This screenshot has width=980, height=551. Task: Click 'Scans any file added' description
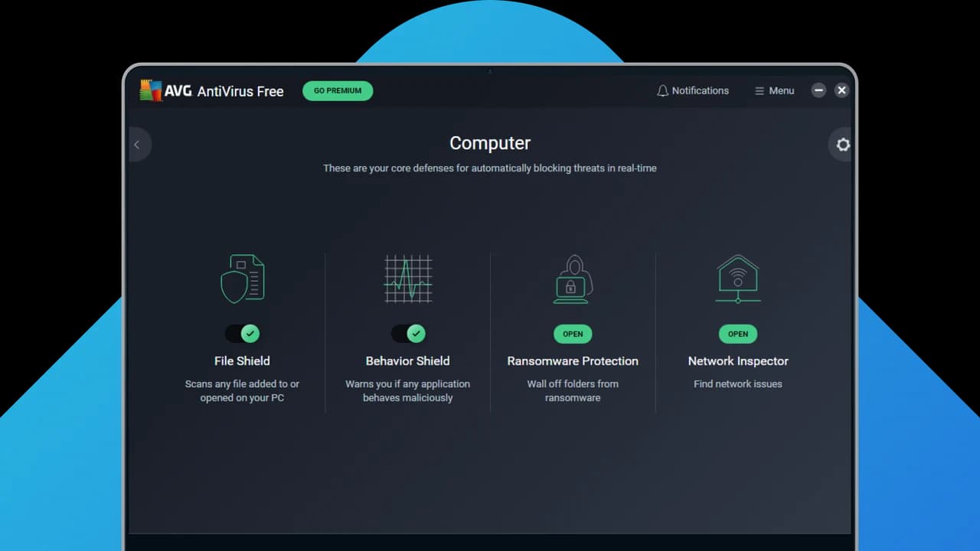pyautogui.click(x=242, y=391)
